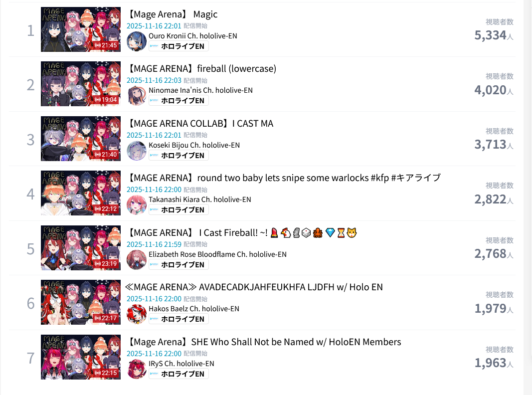Click Hakos Baelz Ch. hololive-EN channel name
532x395 pixels.
point(194,309)
